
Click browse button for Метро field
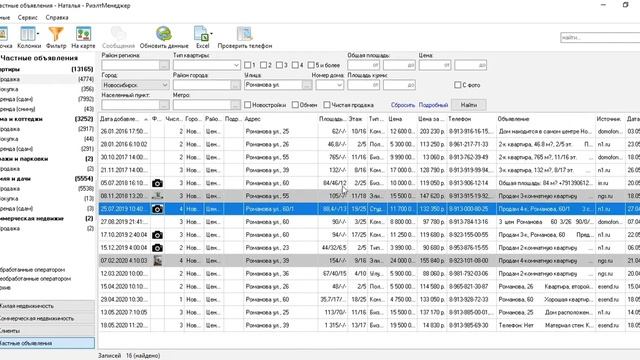click(x=235, y=105)
